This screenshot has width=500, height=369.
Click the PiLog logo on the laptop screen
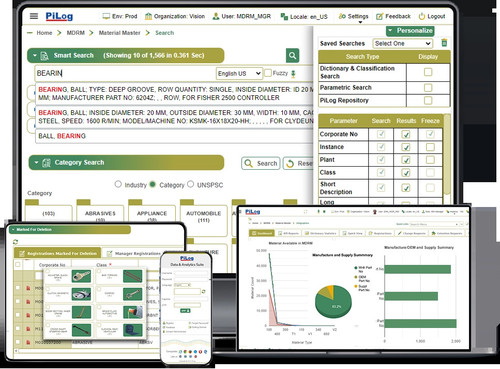pos(252,212)
